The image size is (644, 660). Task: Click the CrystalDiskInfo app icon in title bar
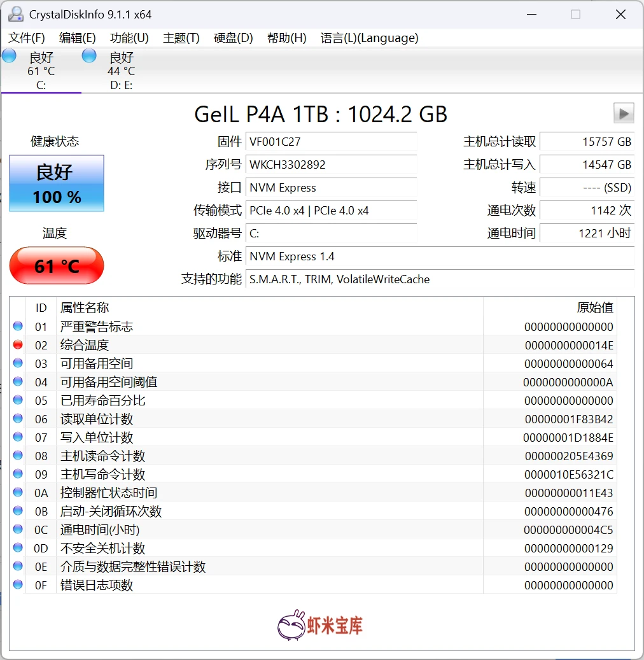tap(16, 14)
